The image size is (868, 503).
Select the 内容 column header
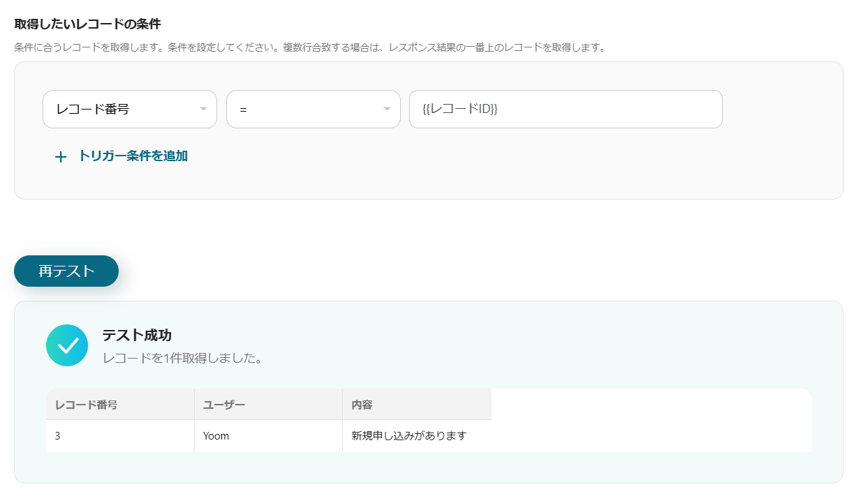[362, 405]
